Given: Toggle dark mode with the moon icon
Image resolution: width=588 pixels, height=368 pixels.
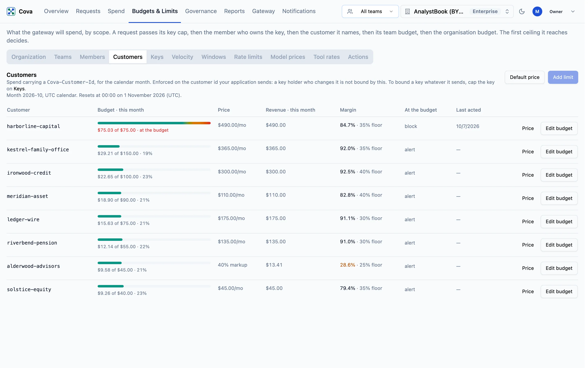Looking at the screenshot, I should tap(522, 11).
